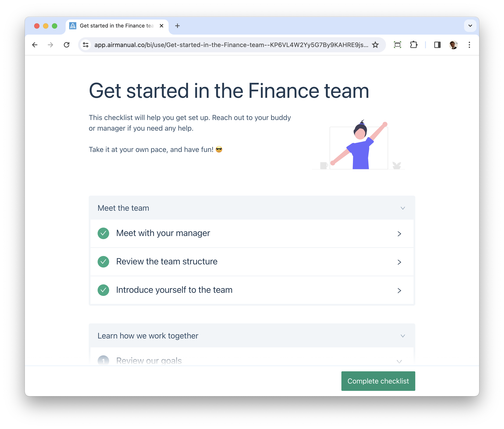Screen dimensions: 504x429
Task: Open the browser side panel icon
Action: coord(437,45)
